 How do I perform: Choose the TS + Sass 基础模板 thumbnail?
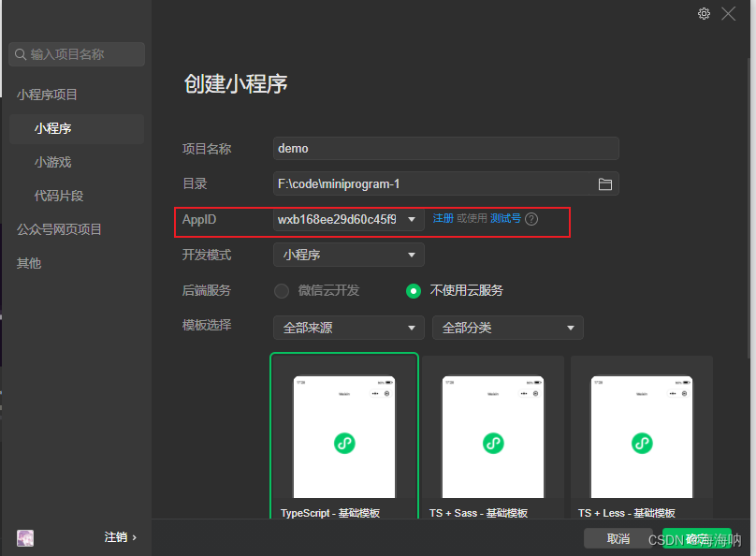(493, 436)
